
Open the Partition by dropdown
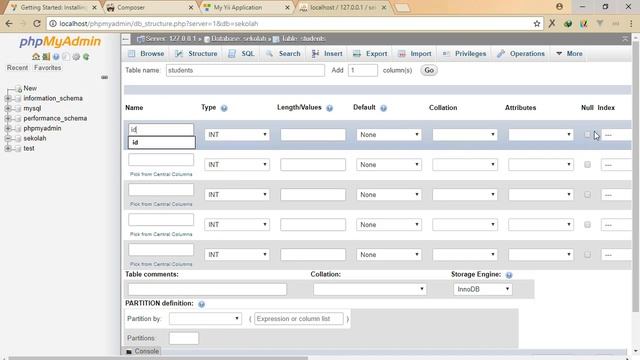tap(205, 319)
